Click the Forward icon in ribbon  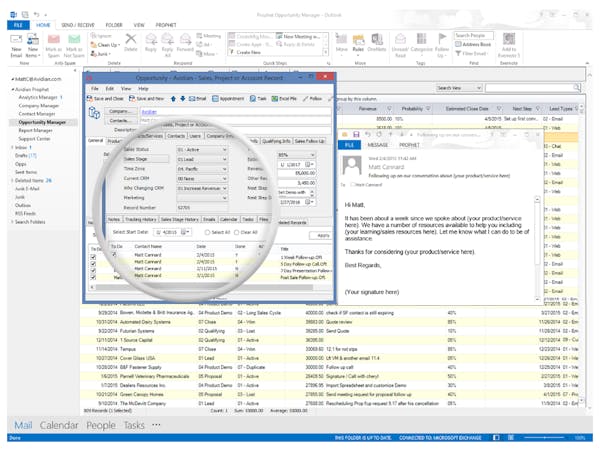coord(185,42)
